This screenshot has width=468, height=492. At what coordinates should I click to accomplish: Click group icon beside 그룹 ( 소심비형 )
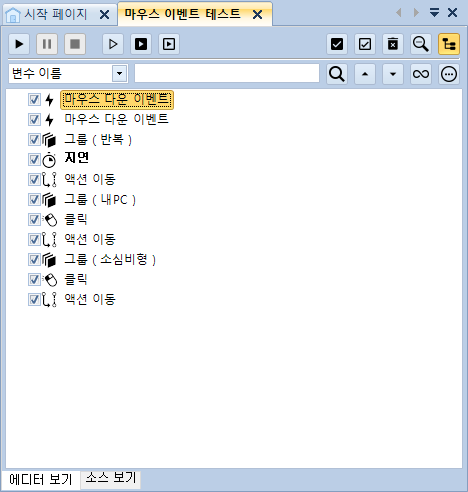pyautogui.click(x=49, y=260)
